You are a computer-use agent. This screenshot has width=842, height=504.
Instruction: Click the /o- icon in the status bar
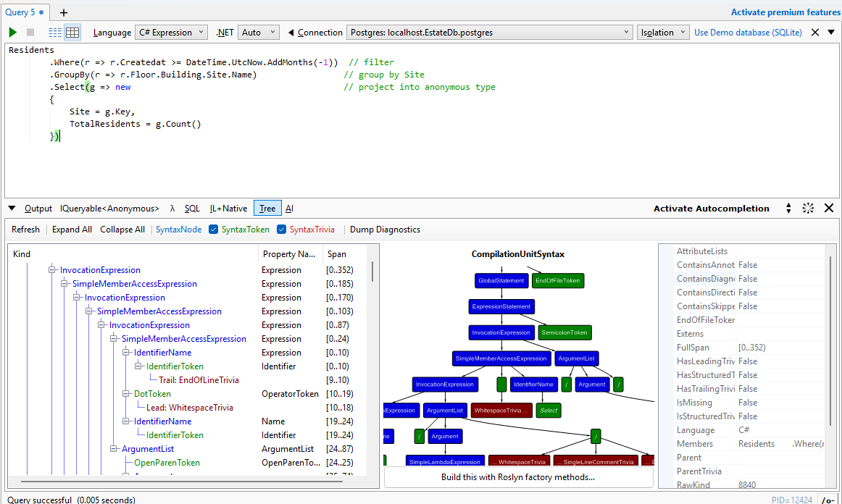[830, 500]
